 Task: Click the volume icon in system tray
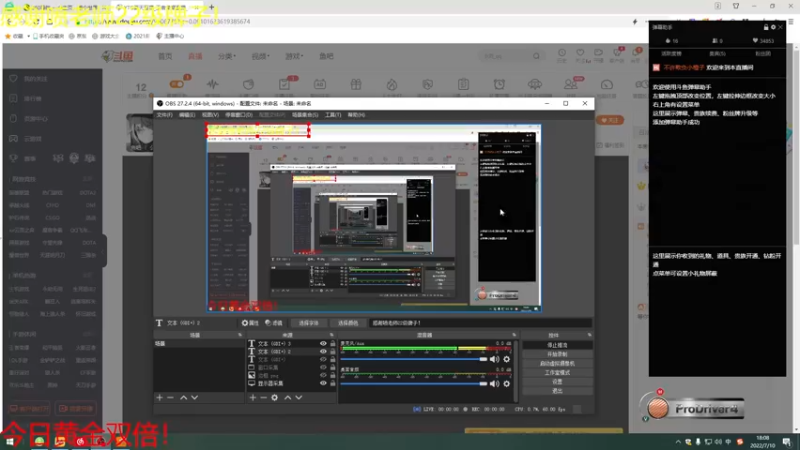718,442
